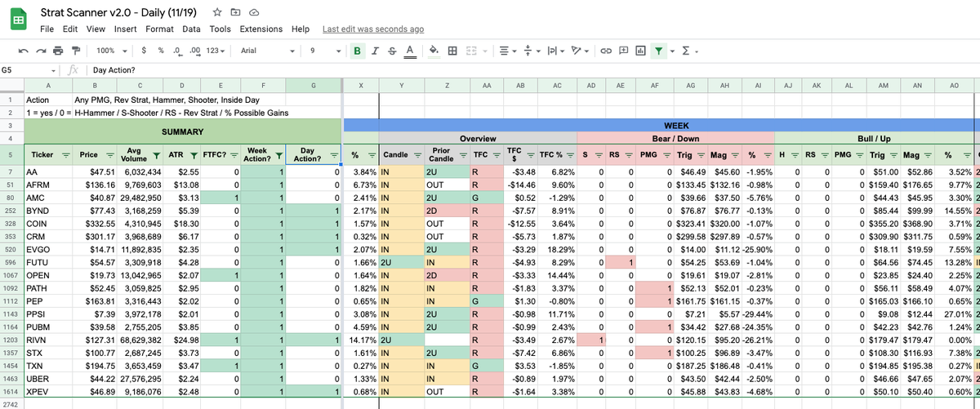Open Vertical align options
This screenshot has height=409, width=980.
(532, 51)
